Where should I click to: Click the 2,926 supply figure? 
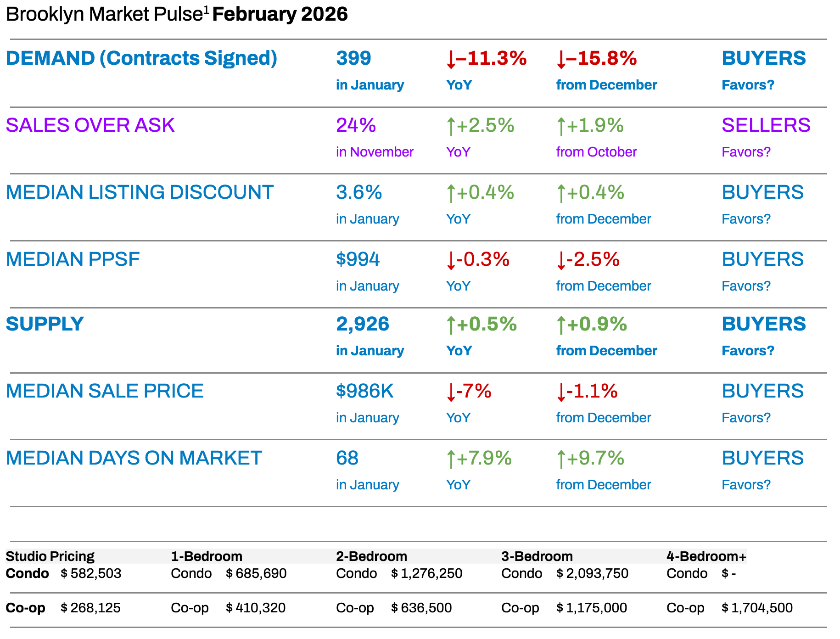coord(362,324)
